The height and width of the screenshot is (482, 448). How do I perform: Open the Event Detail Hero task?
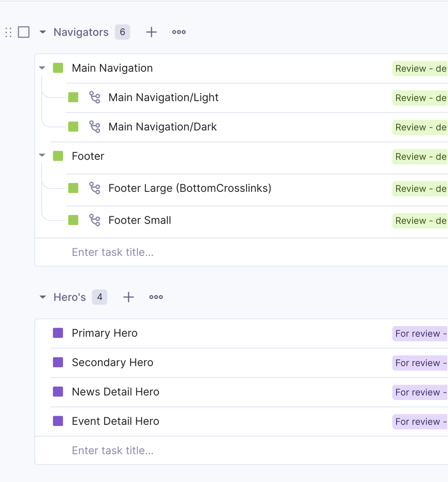tap(115, 421)
